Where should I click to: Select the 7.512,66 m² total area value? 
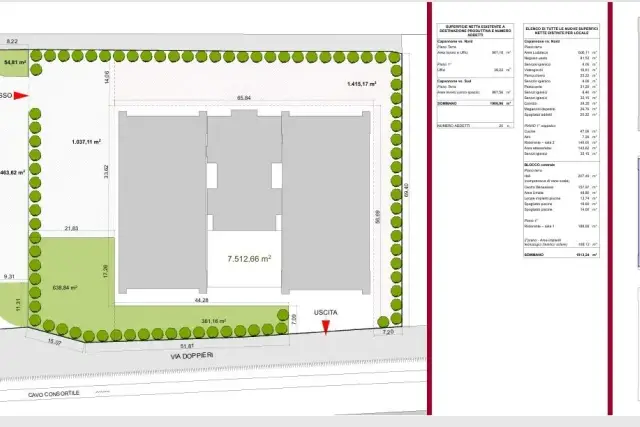(x=249, y=259)
